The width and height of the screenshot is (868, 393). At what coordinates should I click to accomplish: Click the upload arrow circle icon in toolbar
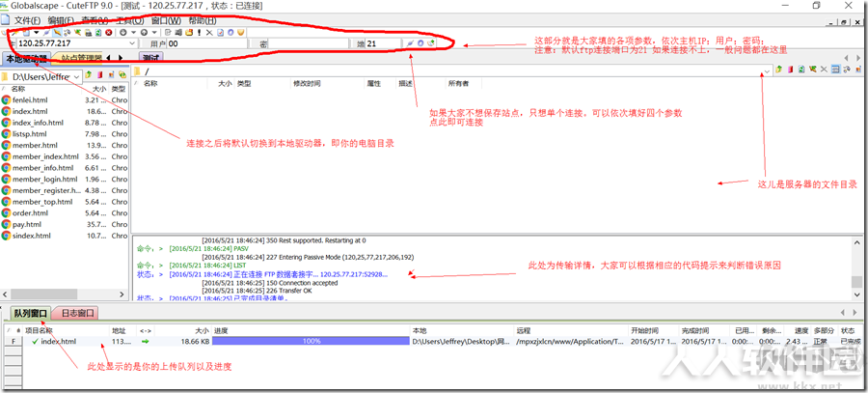(x=144, y=33)
